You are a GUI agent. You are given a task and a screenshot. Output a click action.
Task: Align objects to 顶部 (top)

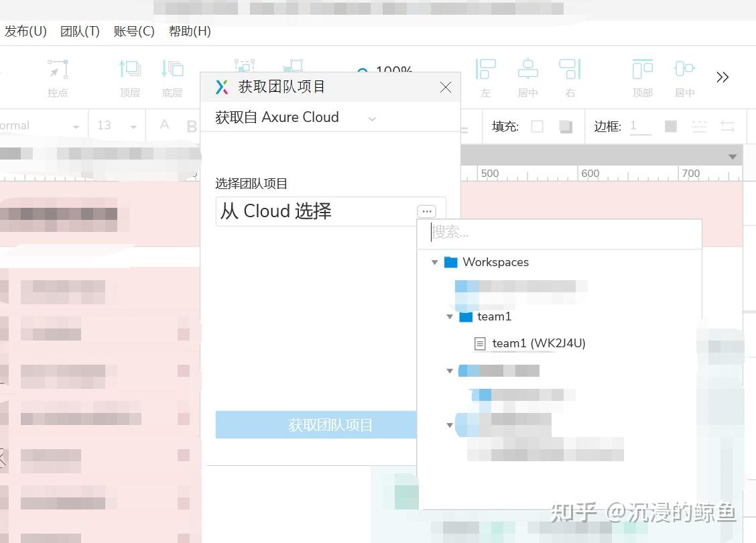[x=642, y=75]
